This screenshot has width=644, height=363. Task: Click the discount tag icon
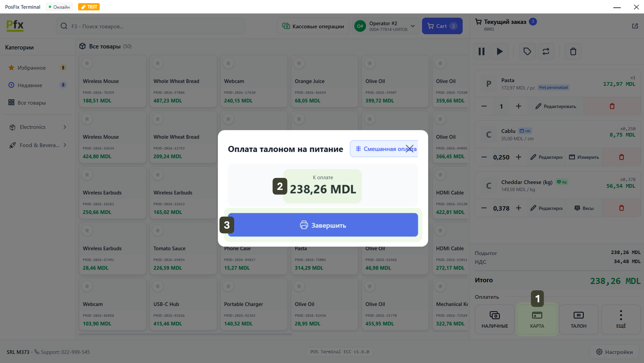click(527, 51)
